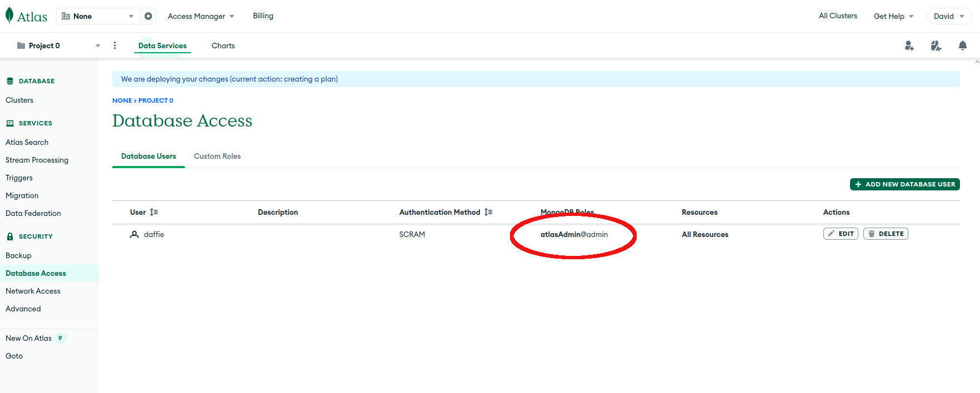980x393 pixels.
Task: Open project options three-dot menu
Action: tap(115, 46)
